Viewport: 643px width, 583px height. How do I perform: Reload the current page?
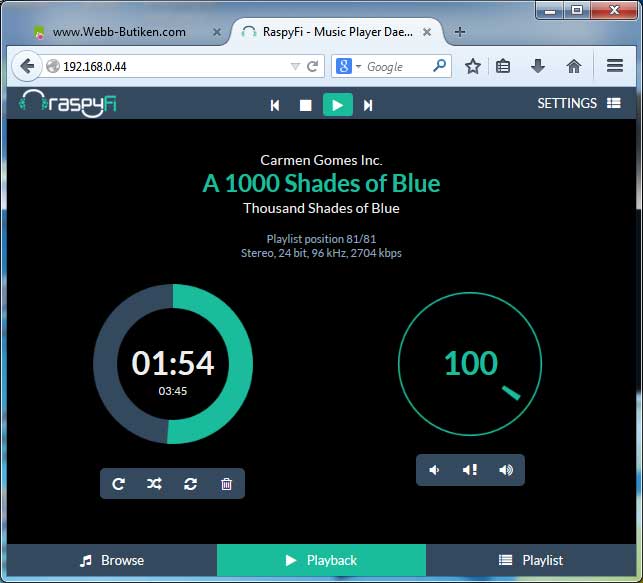312,66
